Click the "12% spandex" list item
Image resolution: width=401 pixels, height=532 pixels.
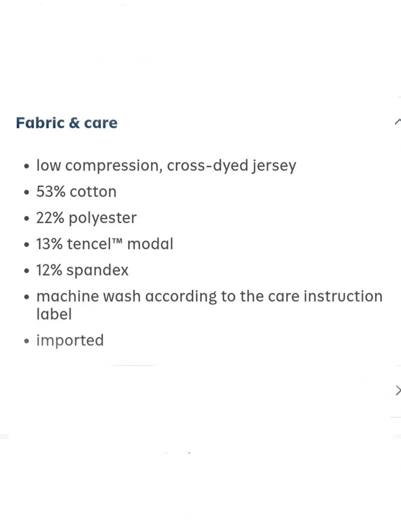pyautogui.click(x=82, y=270)
